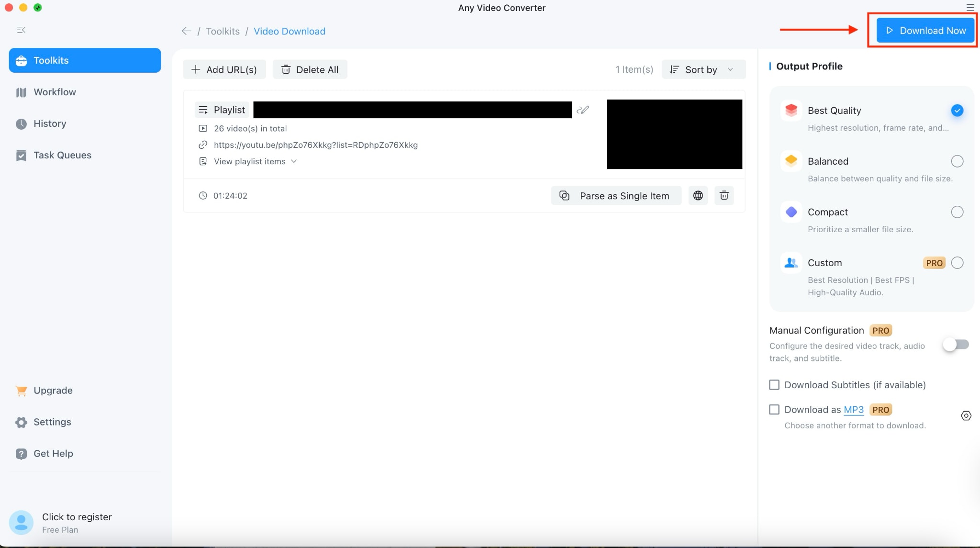Screen dimensions: 980x548
Task: Click Delete All button
Action: click(x=310, y=69)
